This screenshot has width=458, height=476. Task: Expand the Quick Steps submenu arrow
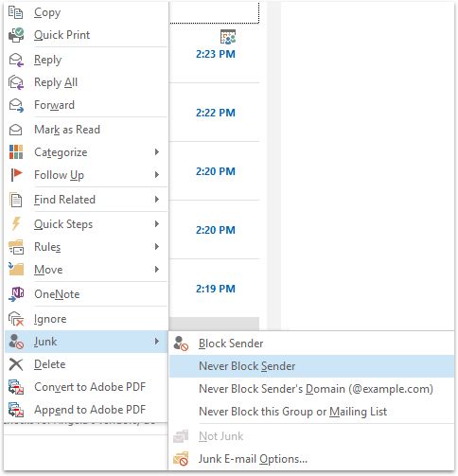(157, 224)
